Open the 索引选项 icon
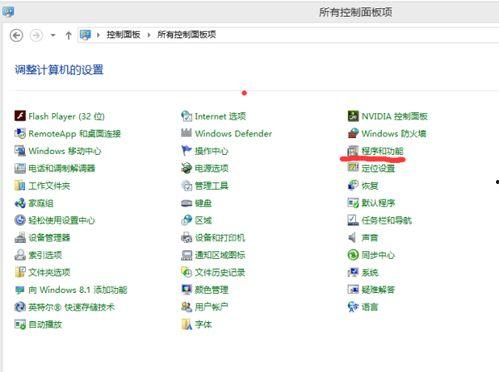This screenshot has height=372, width=499. 20,255
